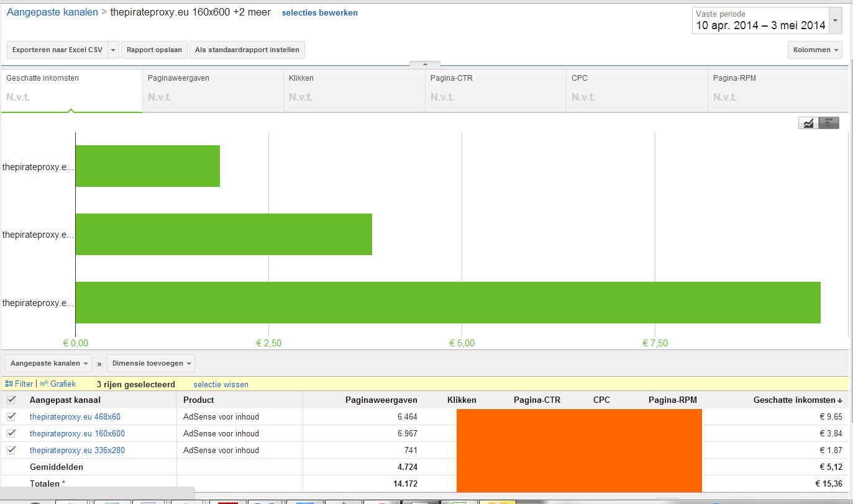Image resolution: width=853 pixels, height=504 pixels.
Task: Click Exporteren naar Excel CSV button
Action: point(57,50)
